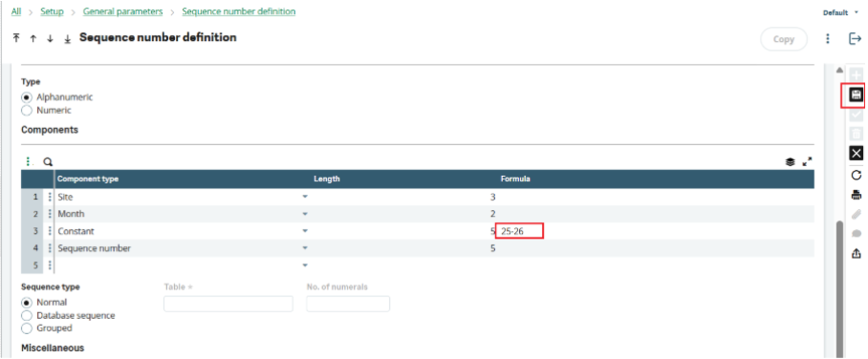Click the layers stack icon above grid

[x=790, y=162]
